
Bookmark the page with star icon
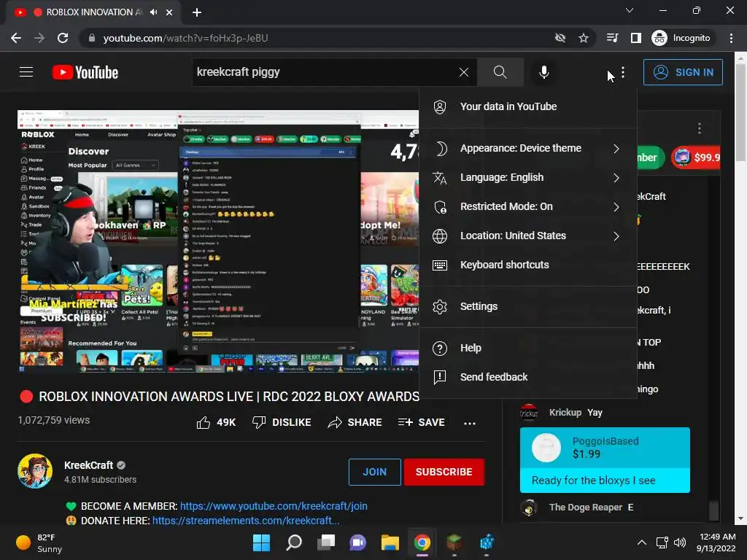(583, 38)
